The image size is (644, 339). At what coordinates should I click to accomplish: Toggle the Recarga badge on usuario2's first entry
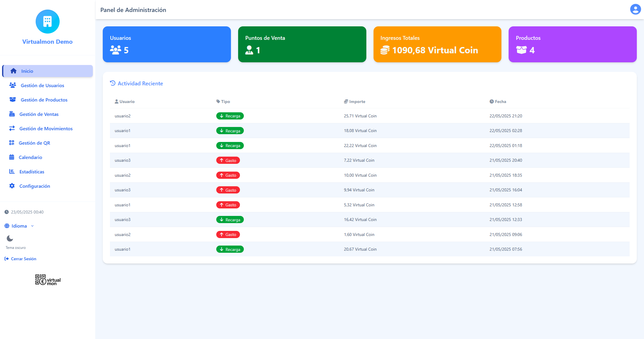point(230,116)
